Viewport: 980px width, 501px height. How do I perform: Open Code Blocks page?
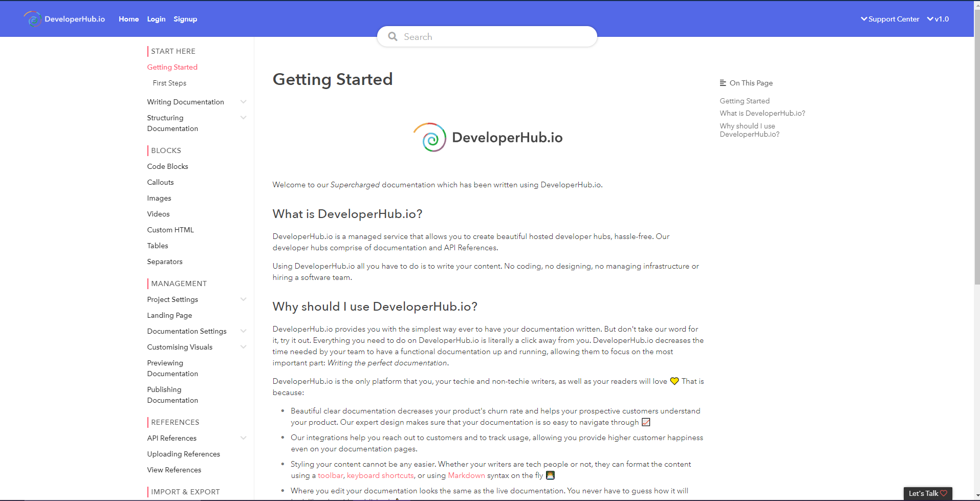tap(167, 166)
